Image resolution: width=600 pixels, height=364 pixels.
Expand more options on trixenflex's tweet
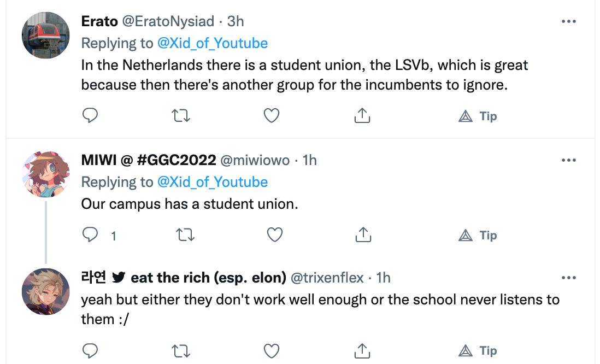click(x=569, y=278)
